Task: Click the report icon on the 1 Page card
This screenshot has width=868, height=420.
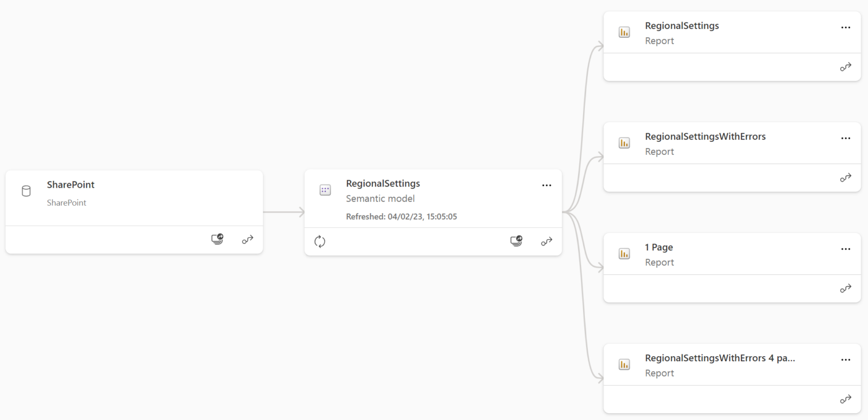Action: [x=624, y=254]
